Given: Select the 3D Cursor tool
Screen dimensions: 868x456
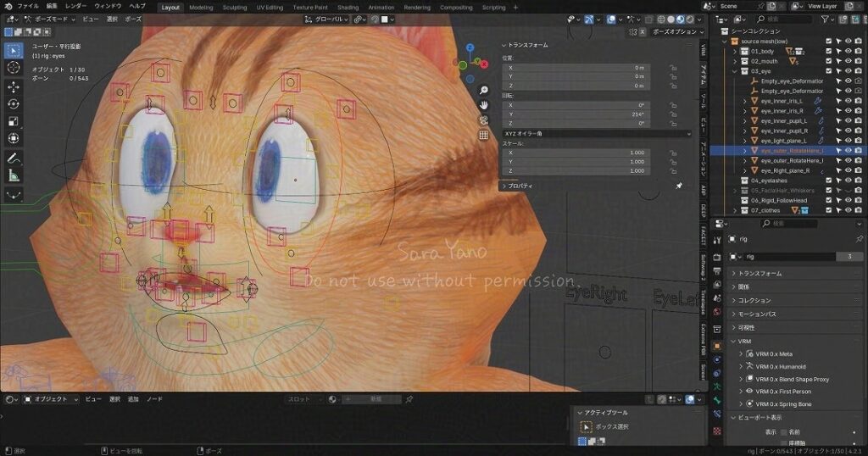Looking at the screenshot, I should (x=14, y=67).
